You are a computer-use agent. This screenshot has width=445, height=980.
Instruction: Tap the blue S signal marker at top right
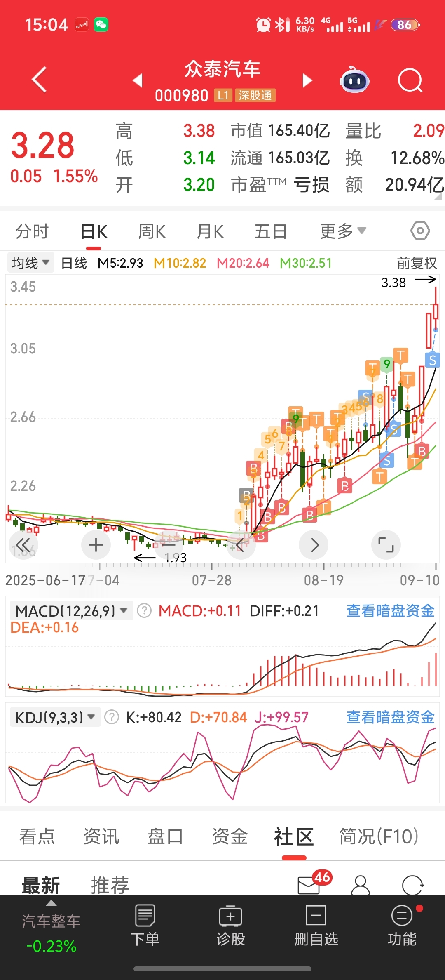click(x=432, y=360)
